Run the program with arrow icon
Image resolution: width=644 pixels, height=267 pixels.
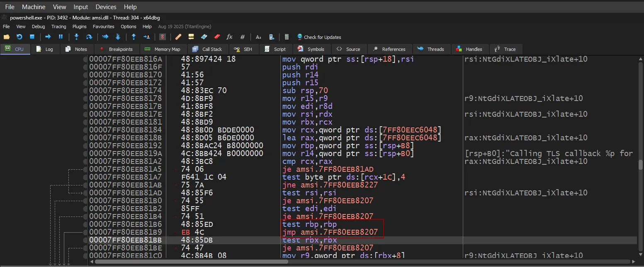point(48,37)
